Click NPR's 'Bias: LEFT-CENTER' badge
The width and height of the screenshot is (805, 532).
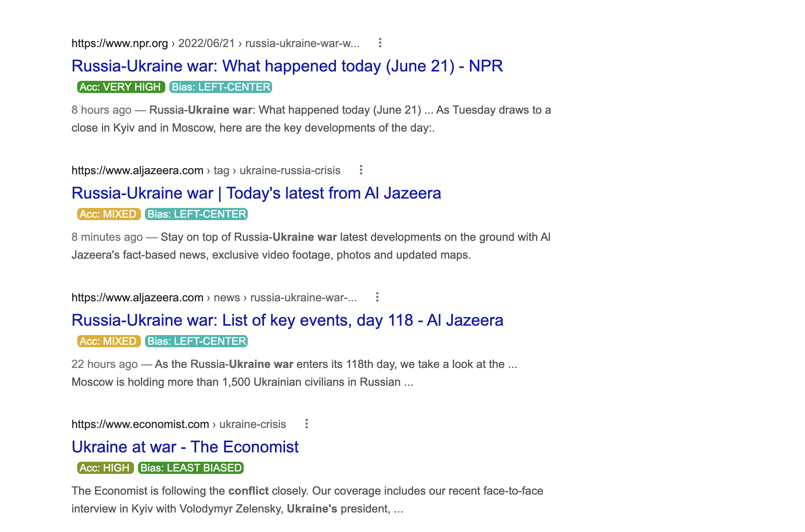(221, 87)
